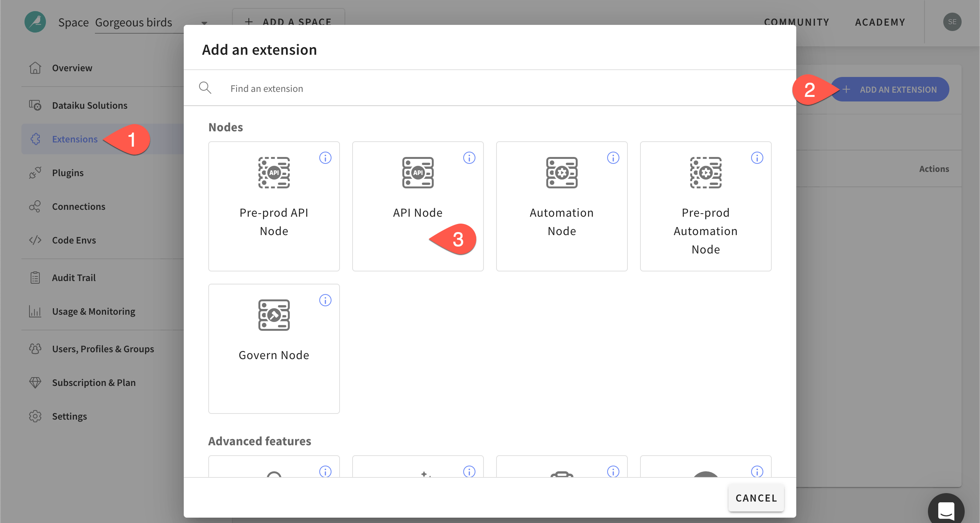Open the Usage & Monitoring chart icon

(x=35, y=311)
